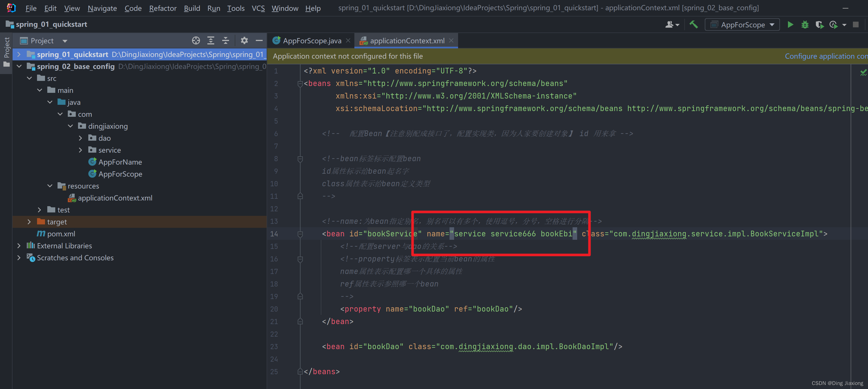868x389 pixels.
Task: Open the AppForScope run configuration dropdown
Action: point(772,24)
